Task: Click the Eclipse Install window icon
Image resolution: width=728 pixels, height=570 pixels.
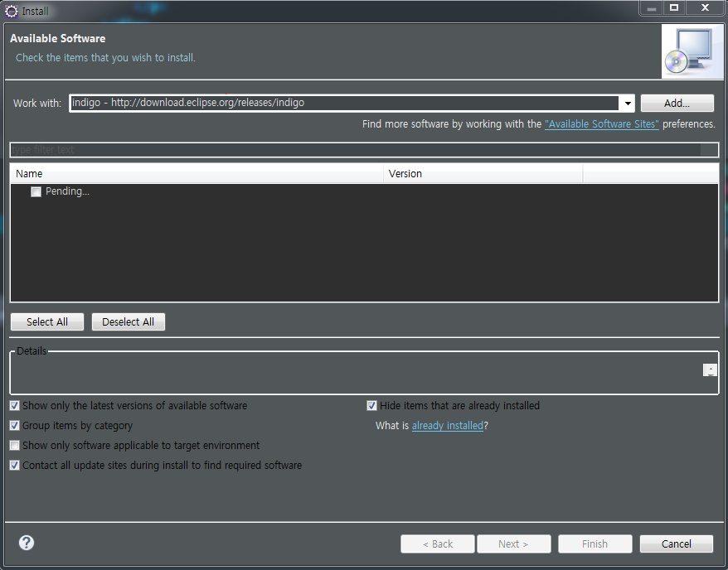Action: 11,11
